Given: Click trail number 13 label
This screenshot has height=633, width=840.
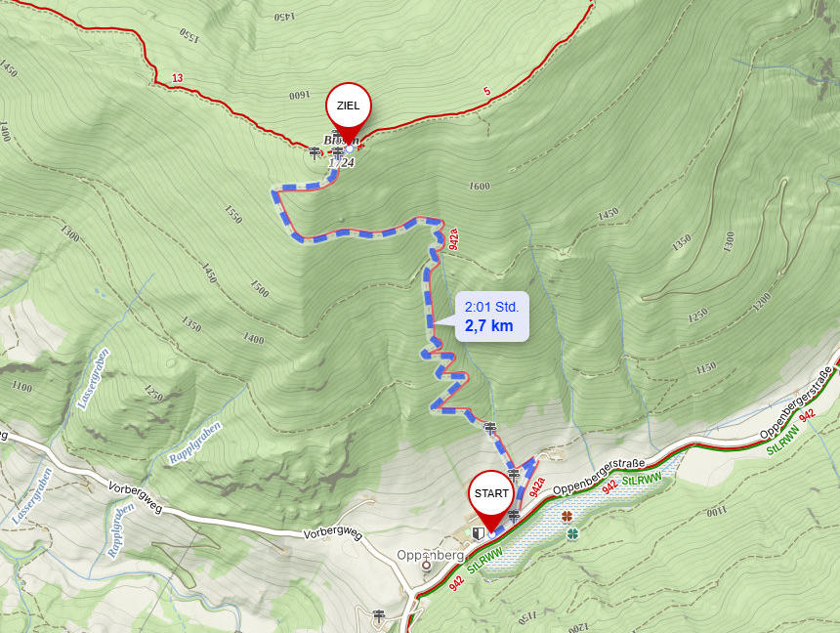Looking at the screenshot, I should tap(177, 78).
